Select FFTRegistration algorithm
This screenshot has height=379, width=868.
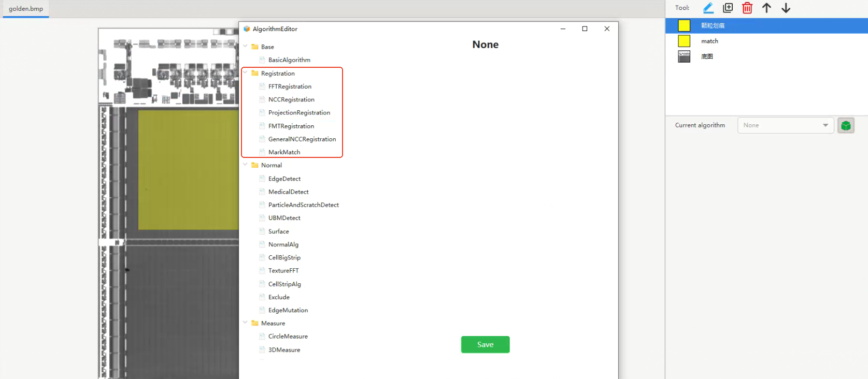click(x=290, y=86)
